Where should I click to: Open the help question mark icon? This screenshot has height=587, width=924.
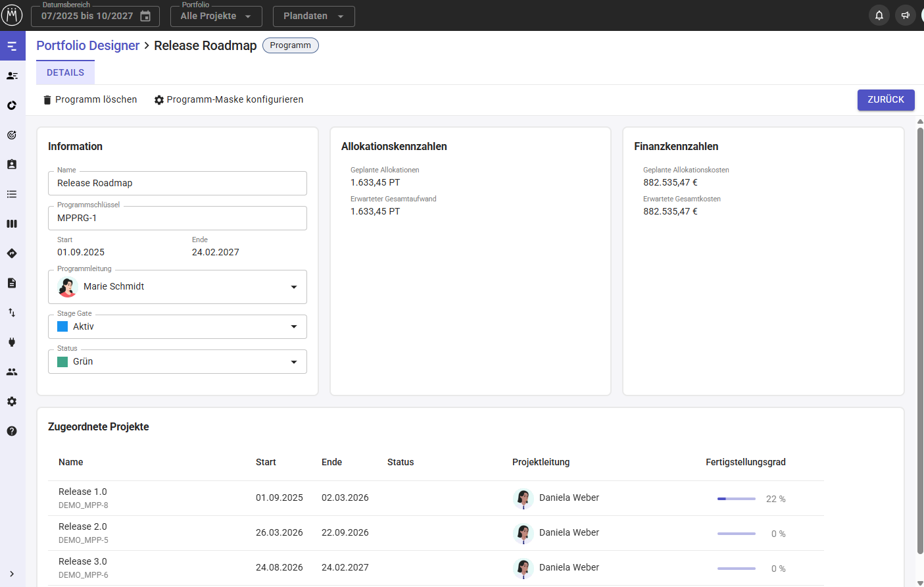point(12,431)
